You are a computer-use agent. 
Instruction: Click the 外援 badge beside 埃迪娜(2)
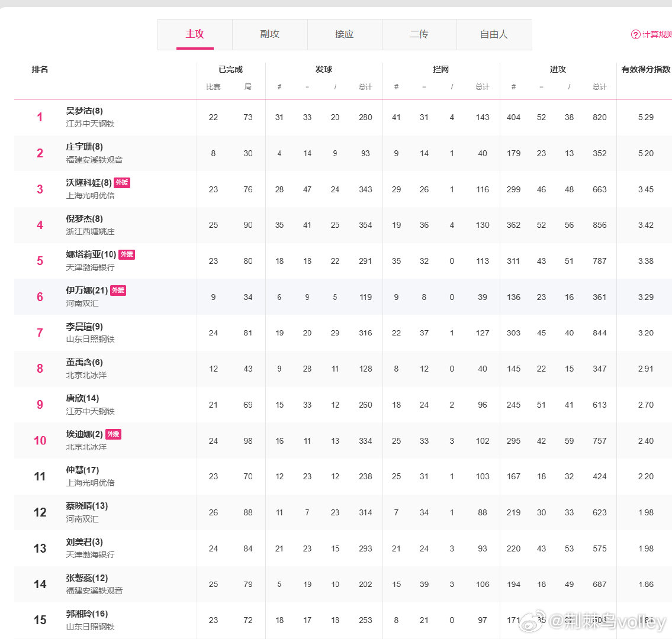[x=113, y=434]
